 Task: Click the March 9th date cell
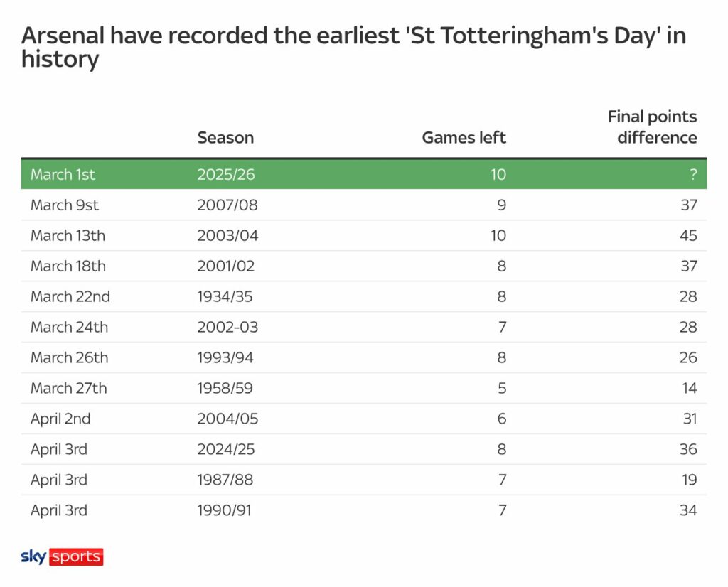tap(65, 205)
